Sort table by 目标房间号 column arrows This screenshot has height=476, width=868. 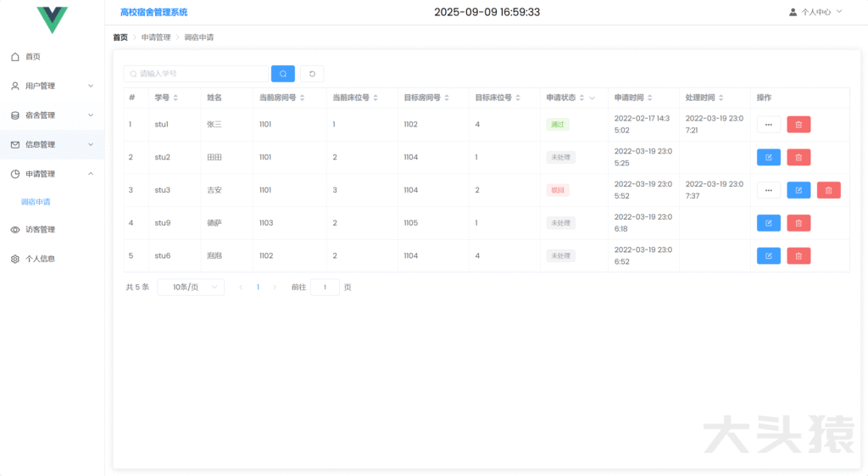click(447, 98)
